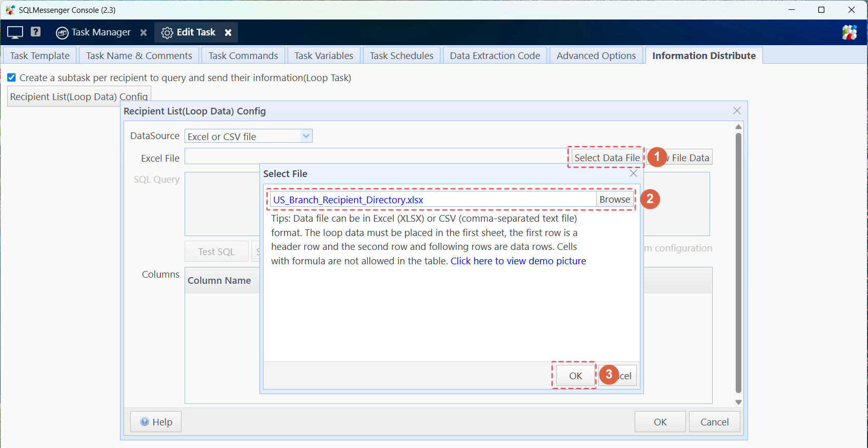This screenshot has height=448, width=868.
Task: Open the demo picture link
Action: pyautogui.click(x=518, y=261)
